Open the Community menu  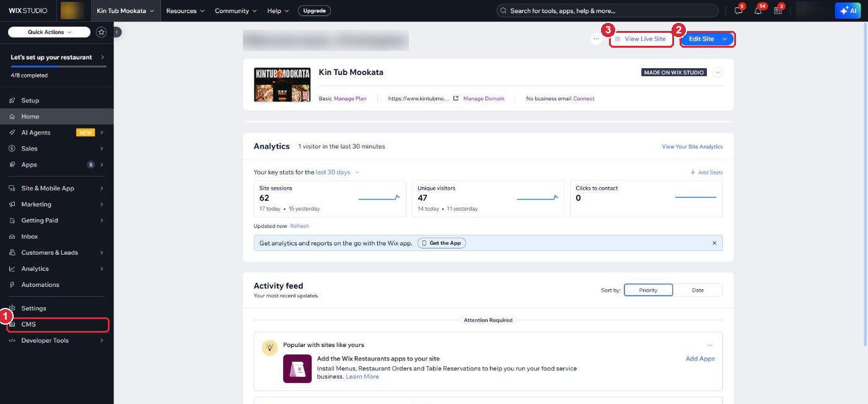pyautogui.click(x=236, y=11)
